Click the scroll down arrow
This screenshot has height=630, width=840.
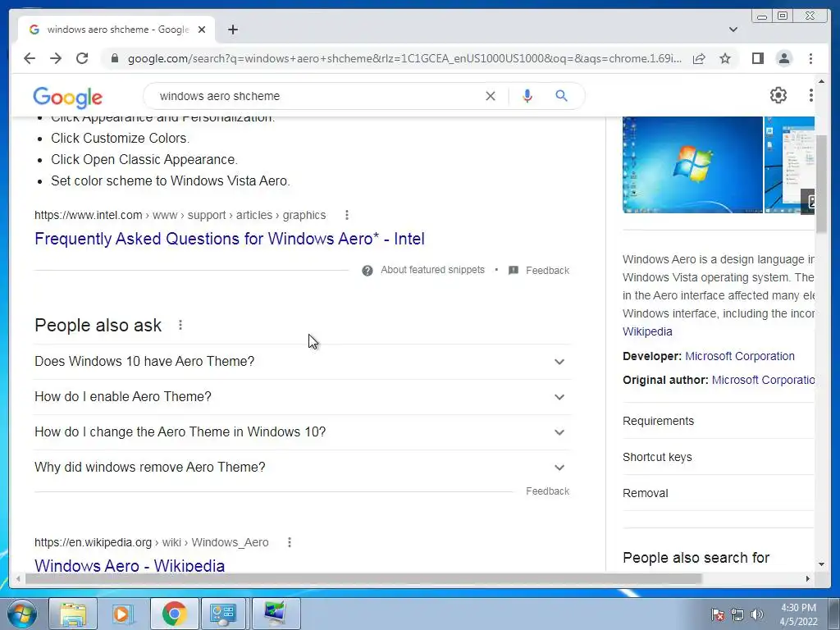pyautogui.click(x=821, y=564)
